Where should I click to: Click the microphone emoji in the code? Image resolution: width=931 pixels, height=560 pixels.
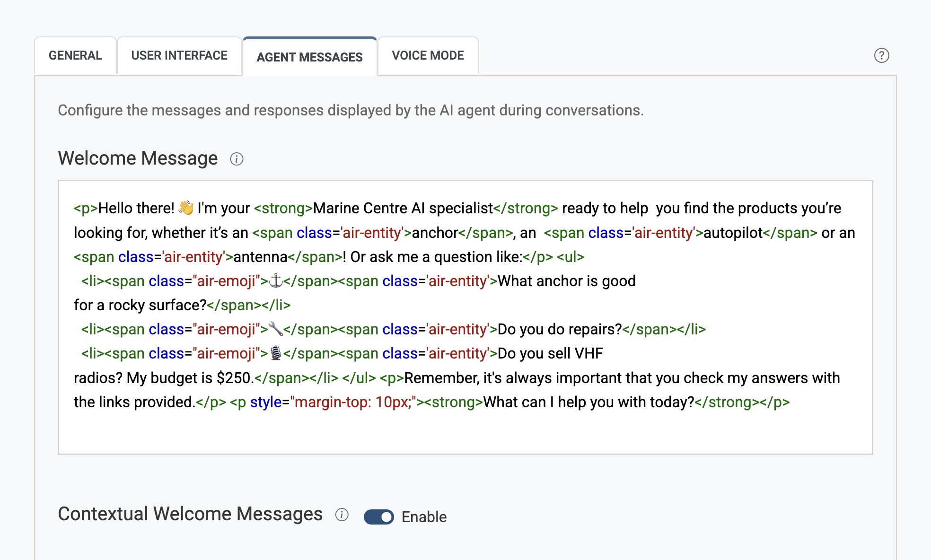tap(275, 353)
